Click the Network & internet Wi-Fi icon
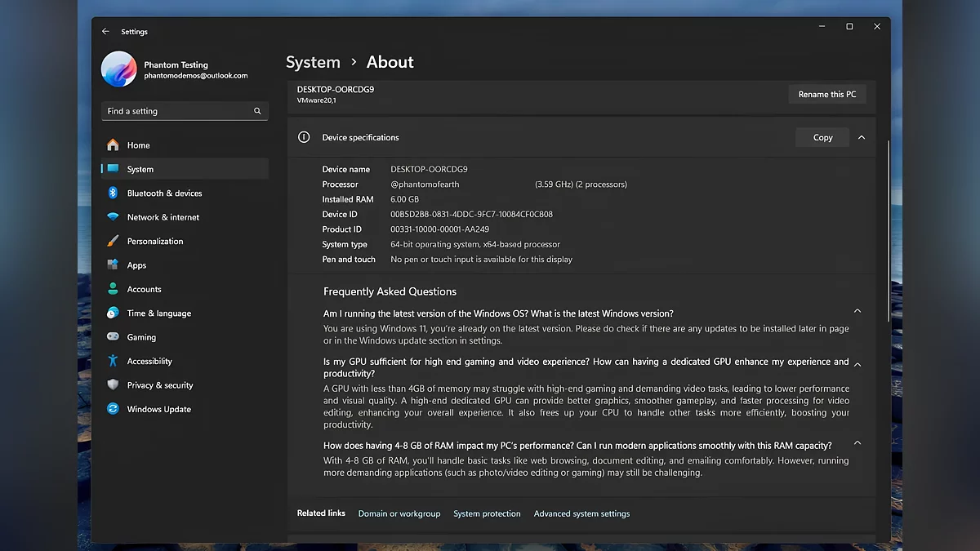Viewport: 980px width, 551px height. click(x=113, y=217)
